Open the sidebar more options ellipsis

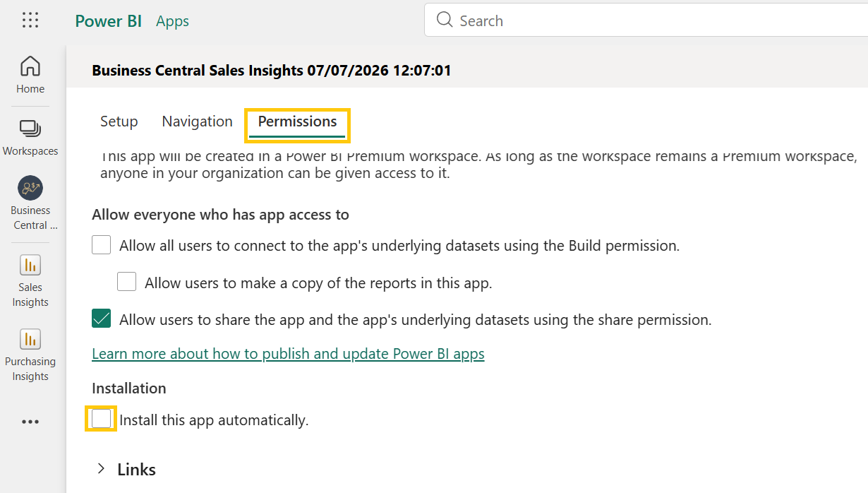pos(30,422)
